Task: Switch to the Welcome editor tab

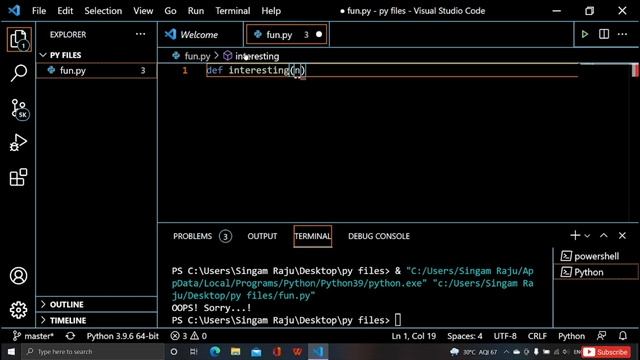Action: (x=200, y=35)
